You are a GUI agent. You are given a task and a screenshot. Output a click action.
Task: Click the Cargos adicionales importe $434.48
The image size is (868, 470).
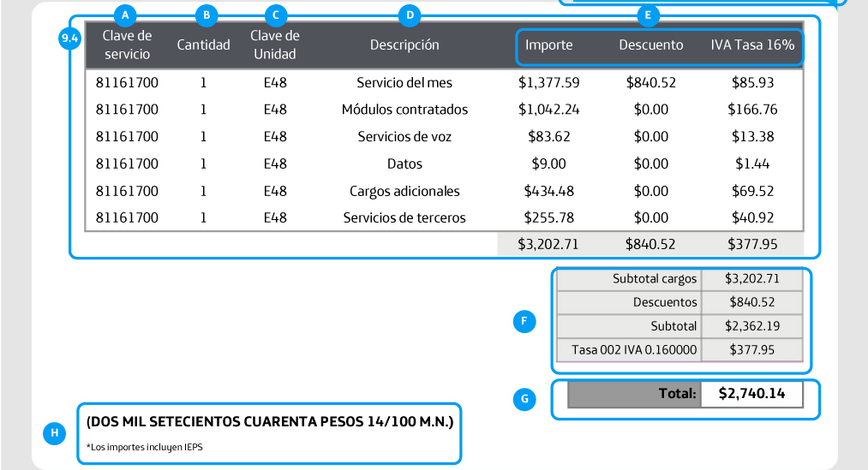(548, 191)
